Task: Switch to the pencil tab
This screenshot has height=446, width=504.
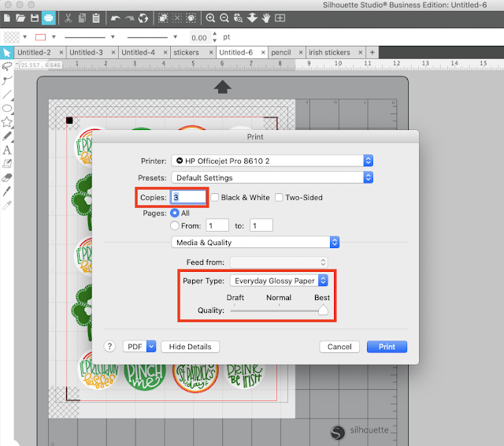Action: [x=281, y=53]
